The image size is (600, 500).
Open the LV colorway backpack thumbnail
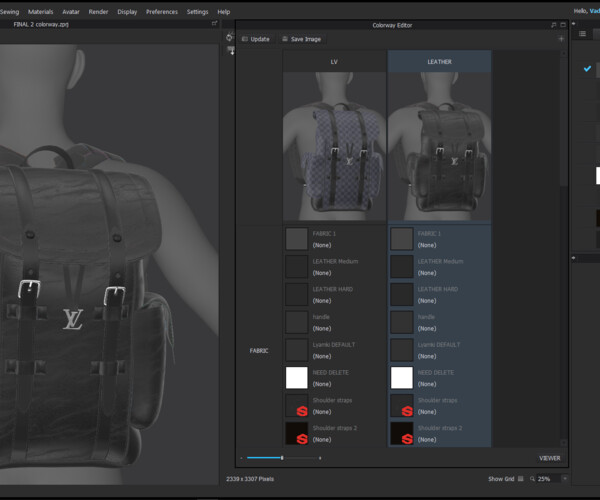pos(334,146)
